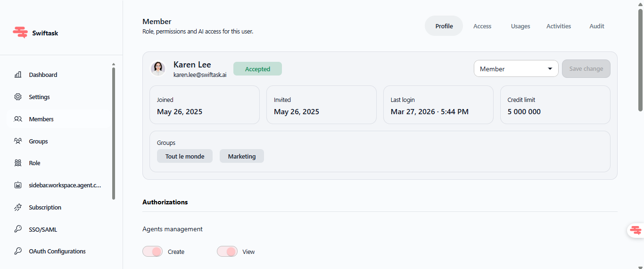Select the Tout le monde group tag

click(185, 156)
